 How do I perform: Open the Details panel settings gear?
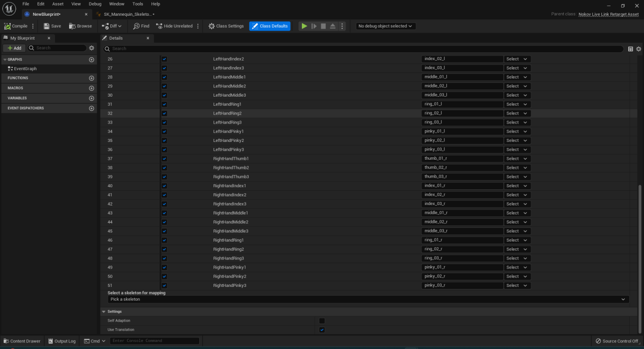tap(638, 49)
